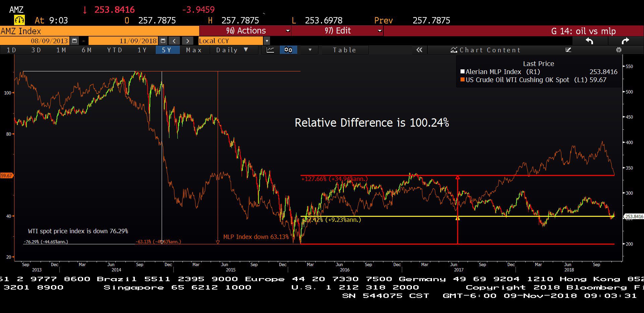644x313 pixels.
Task: Collapse panel with double left chevron
Action: pos(419,50)
